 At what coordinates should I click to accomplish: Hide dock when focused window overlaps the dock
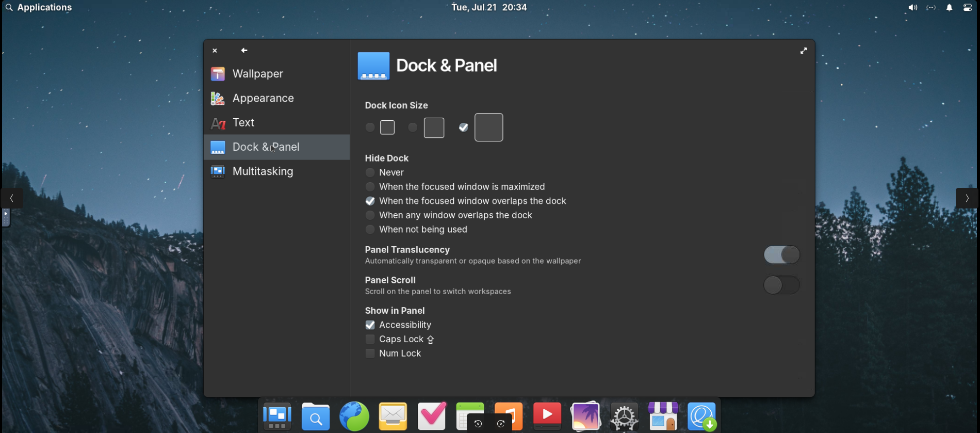(466, 201)
